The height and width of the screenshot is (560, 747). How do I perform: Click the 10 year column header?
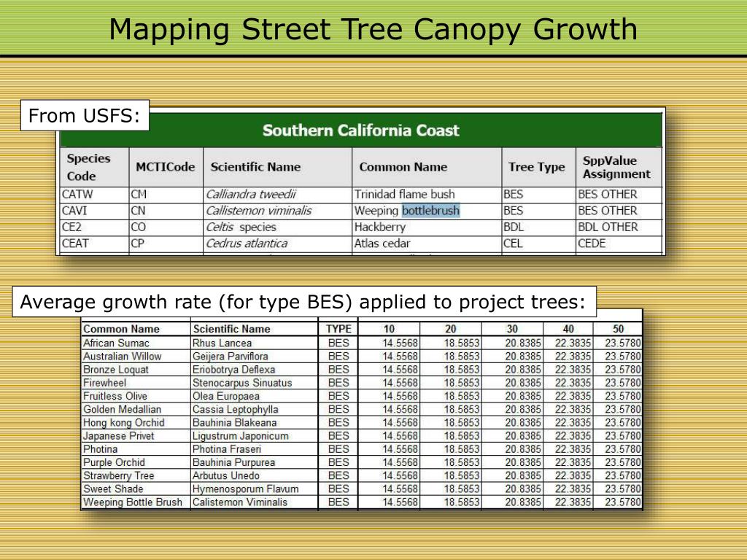tap(390, 329)
